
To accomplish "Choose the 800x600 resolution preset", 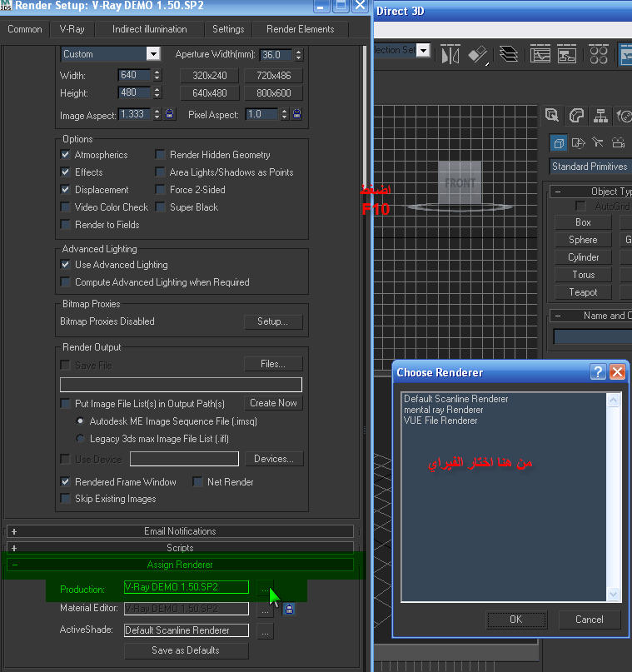I will [x=273, y=93].
